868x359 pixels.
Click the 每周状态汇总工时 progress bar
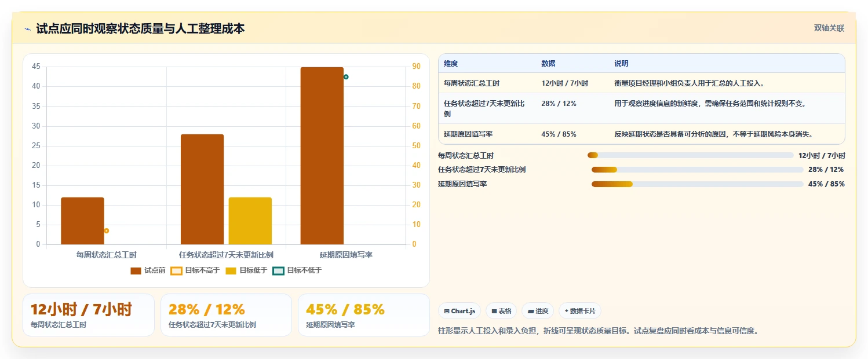[690, 155]
